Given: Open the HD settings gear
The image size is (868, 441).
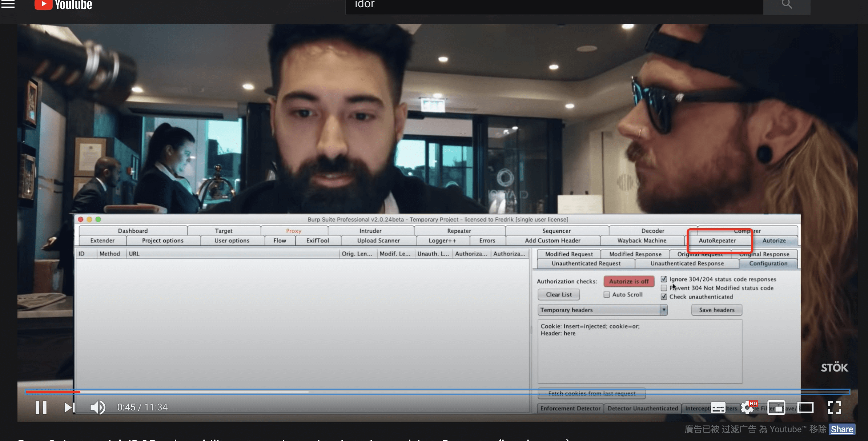Looking at the screenshot, I should coord(748,408).
